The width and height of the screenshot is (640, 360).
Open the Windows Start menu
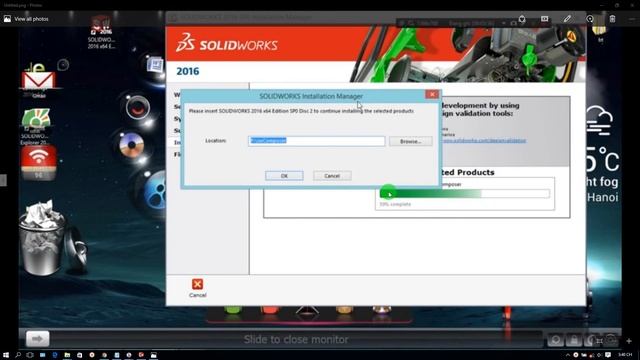[6, 355]
